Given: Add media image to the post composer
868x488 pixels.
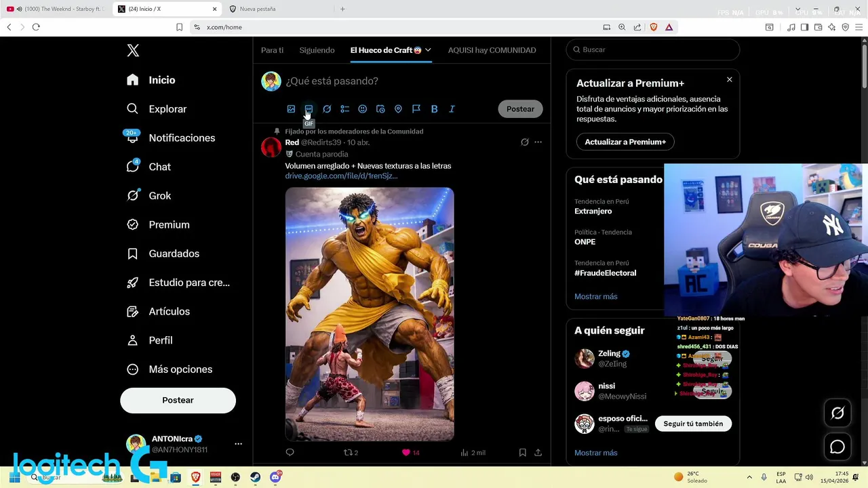Looking at the screenshot, I should 291,109.
